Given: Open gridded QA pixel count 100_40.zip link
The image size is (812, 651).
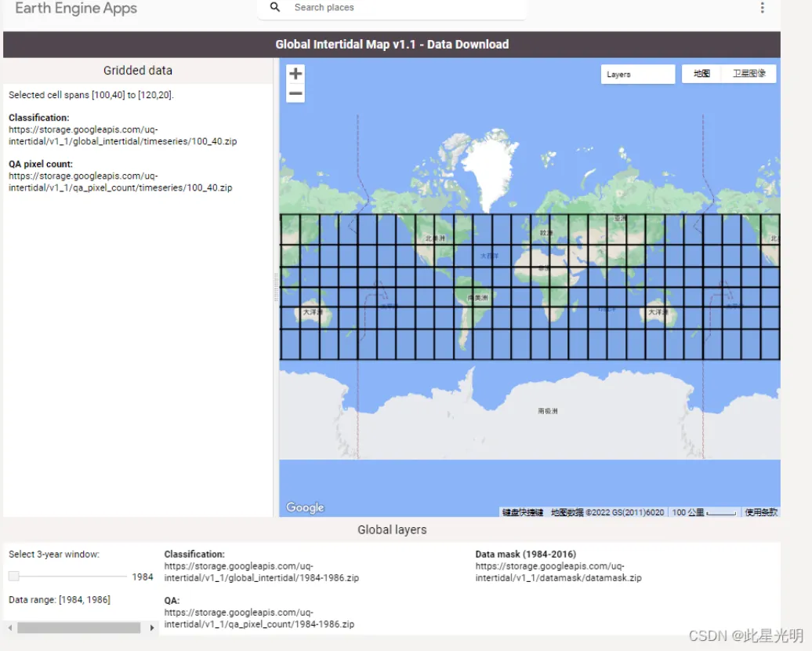Looking at the screenshot, I should point(120,182).
